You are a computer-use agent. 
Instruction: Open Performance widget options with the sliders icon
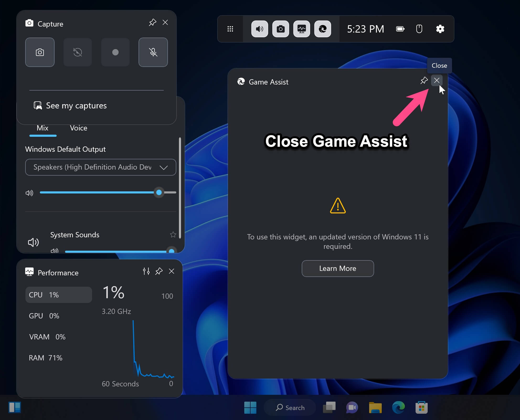tap(146, 271)
